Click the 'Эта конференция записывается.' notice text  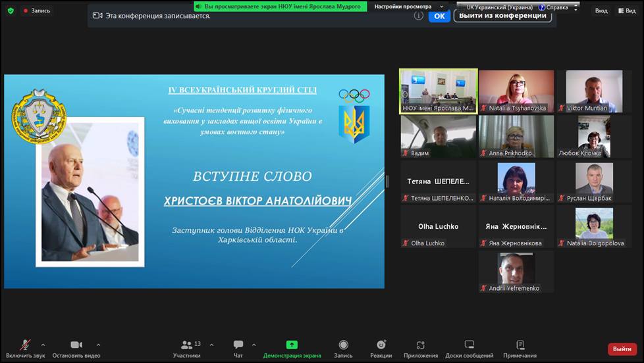click(158, 16)
